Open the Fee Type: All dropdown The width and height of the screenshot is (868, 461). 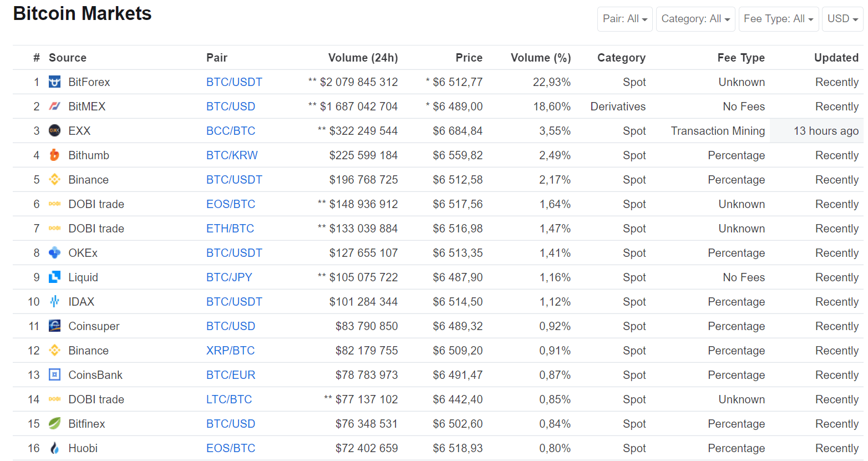coord(779,19)
